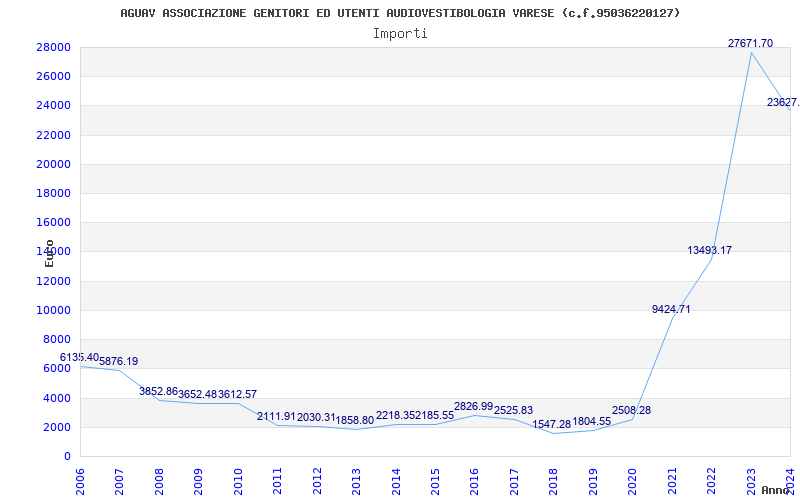This screenshot has height=500, width=800.
Task: Click the Euro y-axis title
Action: [x=49, y=252]
